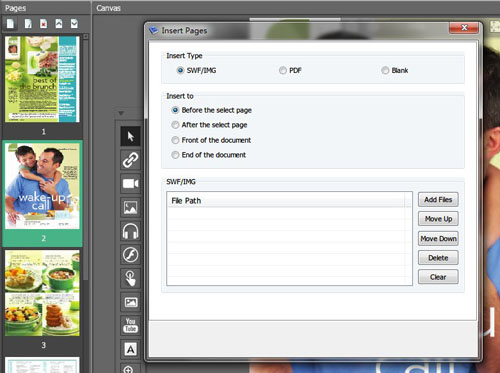This screenshot has width=500, height=373.
Task: Choose the YouTube video tool
Action: 130,326
